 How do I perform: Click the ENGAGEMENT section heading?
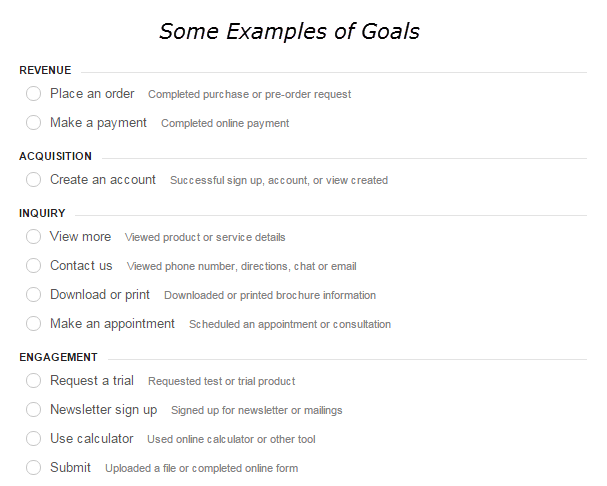[58, 357]
